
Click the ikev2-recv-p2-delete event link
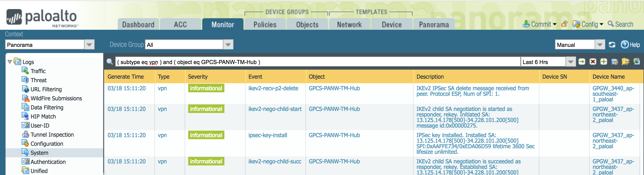click(273, 88)
